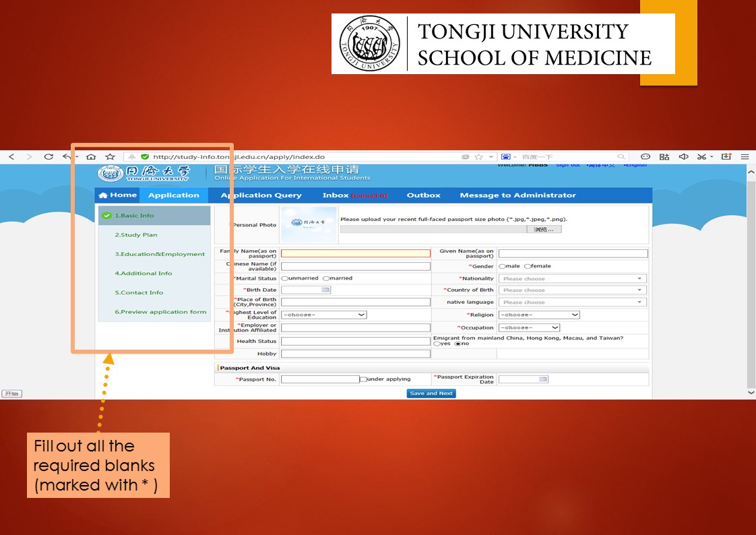Bookmark page with star inside address bar

pos(479,156)
